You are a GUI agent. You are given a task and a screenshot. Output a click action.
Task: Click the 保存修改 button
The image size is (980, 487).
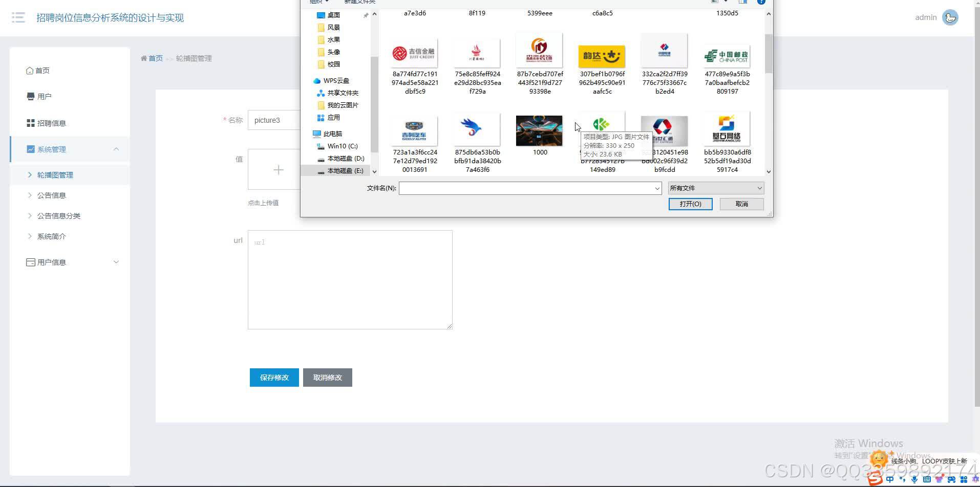click(274, 378)
